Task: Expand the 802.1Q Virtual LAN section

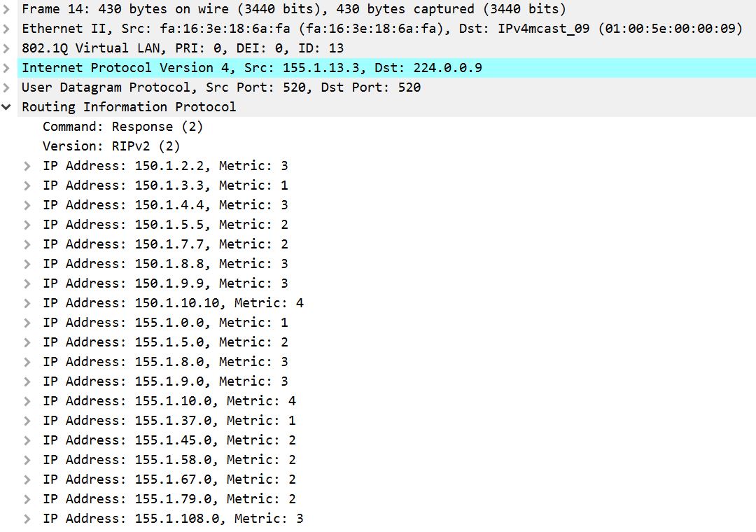Action: (x=7, y=48)
